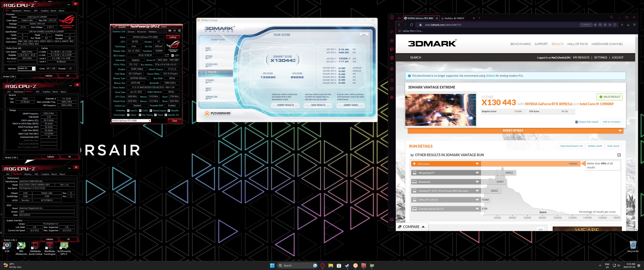Expand the RESULT DETAILS orange bar
The width and height of the screenshot is (644, 270).
point(515,130)
